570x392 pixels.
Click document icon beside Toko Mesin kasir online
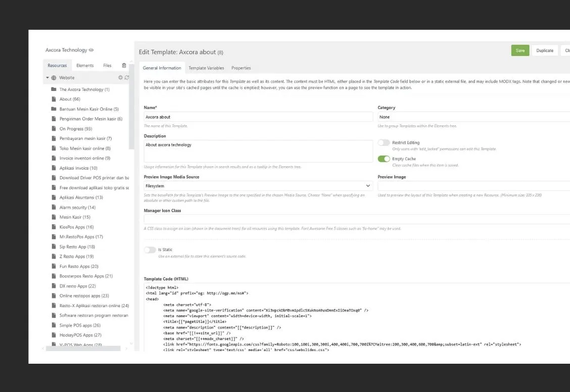coord(54,148)
